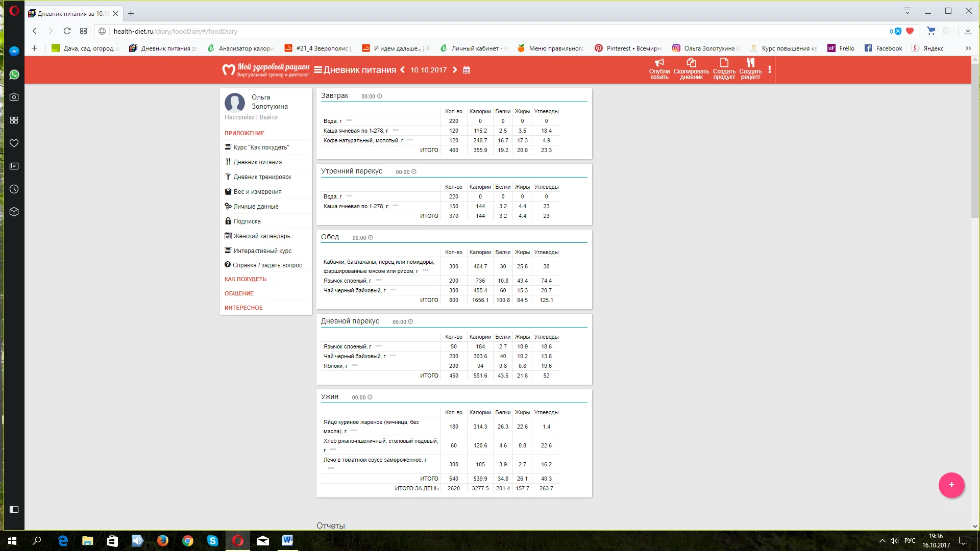Click the Скопировать дневник icon
The image size is (980, 551).
(x=691, y=63)
